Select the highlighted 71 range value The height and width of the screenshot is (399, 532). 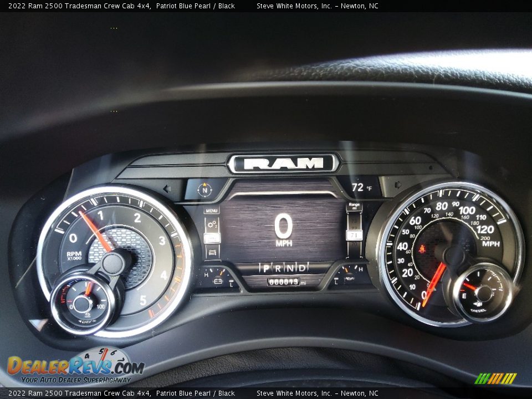[x=354, y=235]
